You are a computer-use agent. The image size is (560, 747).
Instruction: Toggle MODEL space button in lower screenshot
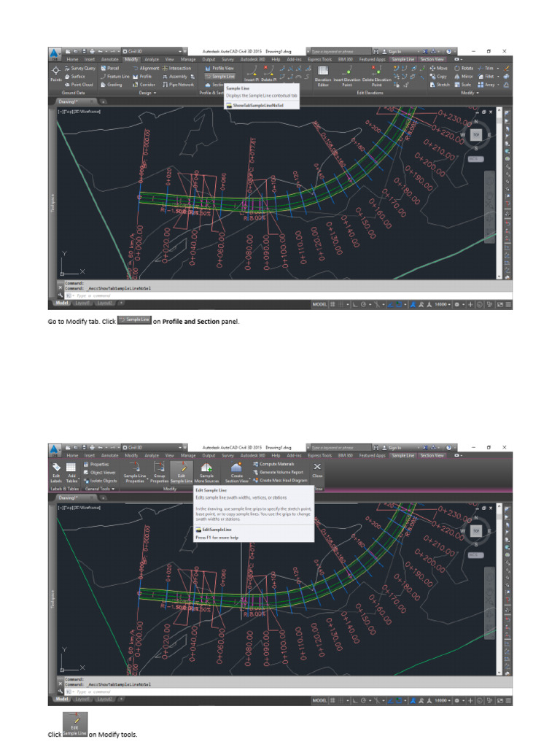click(319, 700)
